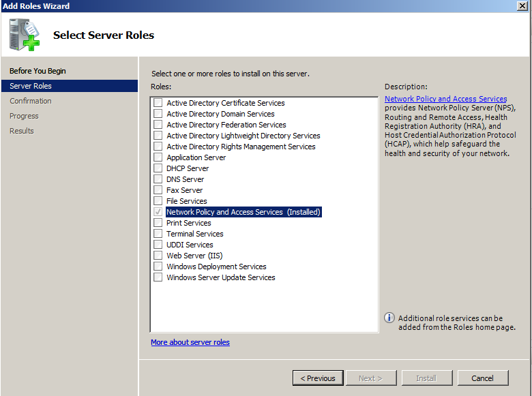Open the Results step
The width and height of the screenshot is (532, 396).
point(22,131)
